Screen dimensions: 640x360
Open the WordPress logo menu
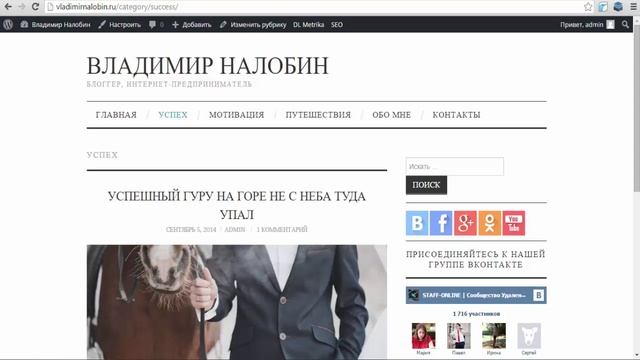coord(8,24)
